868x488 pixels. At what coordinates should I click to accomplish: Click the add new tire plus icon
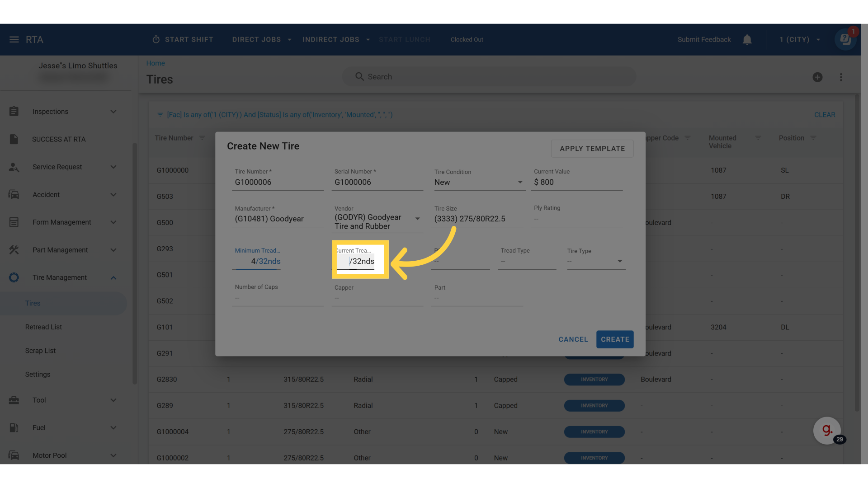pos(817,77)
